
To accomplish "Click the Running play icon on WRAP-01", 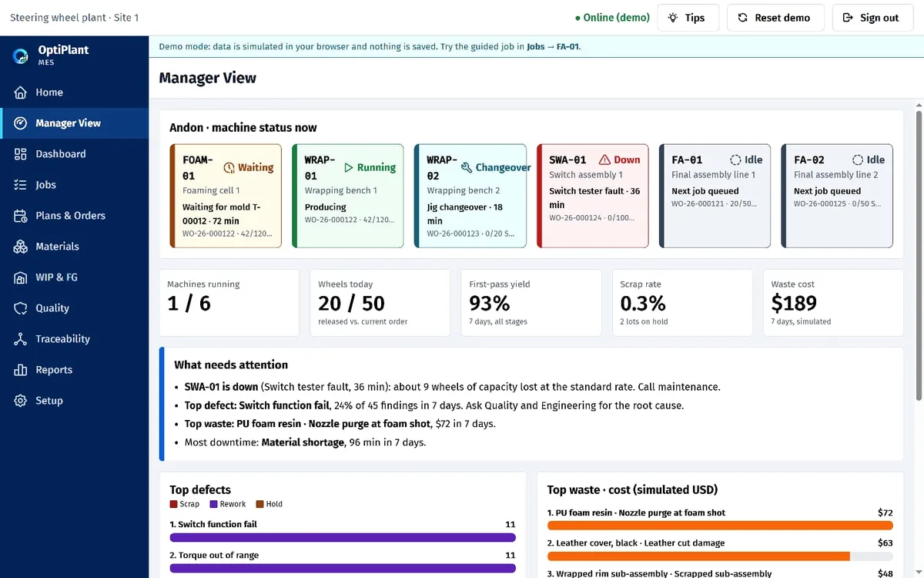I will coord(348,167).
